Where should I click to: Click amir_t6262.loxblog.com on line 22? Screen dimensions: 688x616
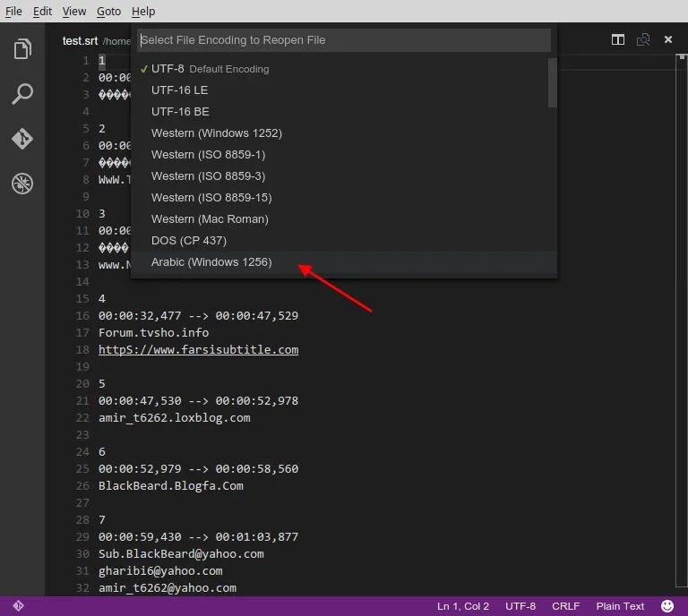pos(174,417)
